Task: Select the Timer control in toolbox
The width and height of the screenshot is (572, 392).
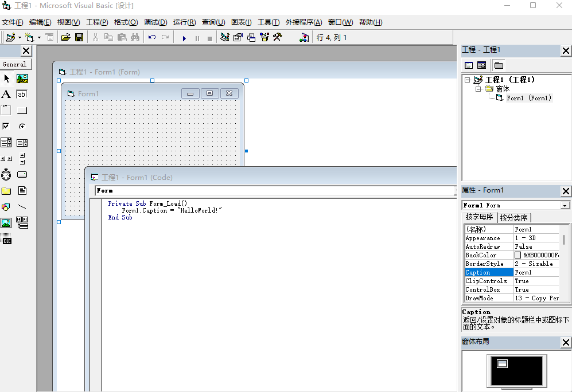Action: tap(6, 175)
